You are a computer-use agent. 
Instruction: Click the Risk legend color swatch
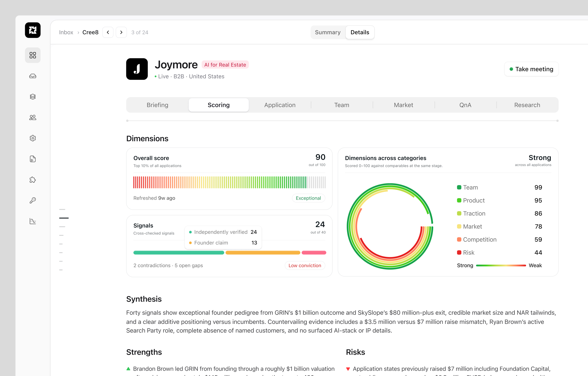(459, 252)
